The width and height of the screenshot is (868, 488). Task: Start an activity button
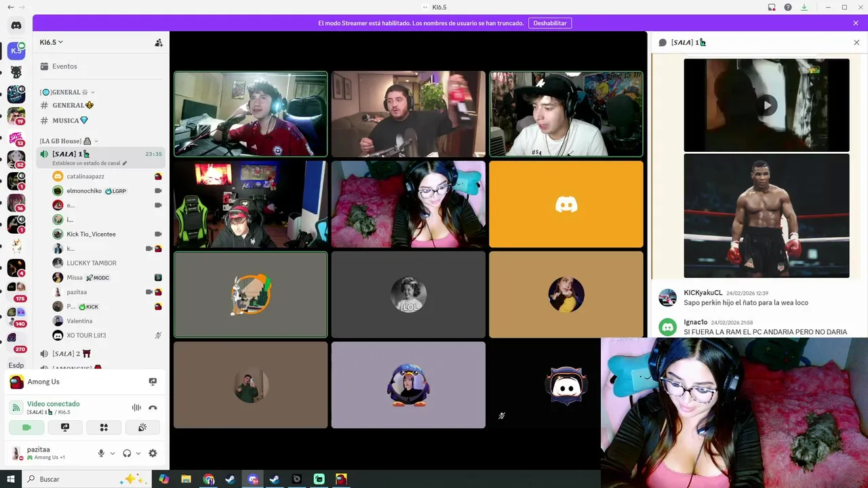[104, 428]
